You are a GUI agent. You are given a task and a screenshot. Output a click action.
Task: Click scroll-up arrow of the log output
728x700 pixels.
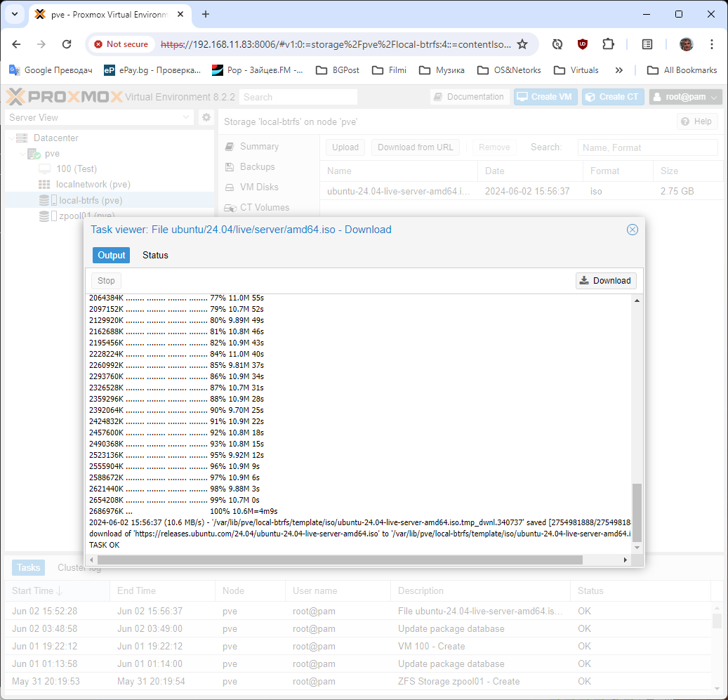pyautogui.click(x=637, y=301)
